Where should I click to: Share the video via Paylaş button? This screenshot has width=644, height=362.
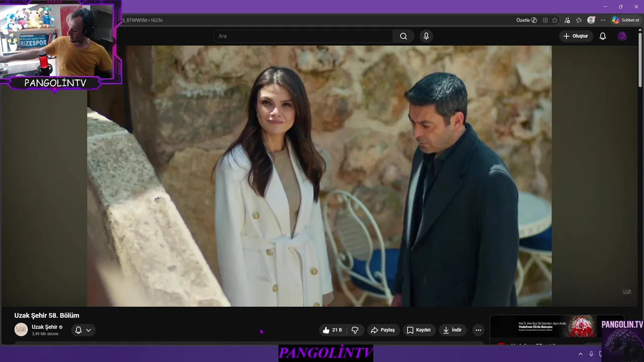click(382, 330)
